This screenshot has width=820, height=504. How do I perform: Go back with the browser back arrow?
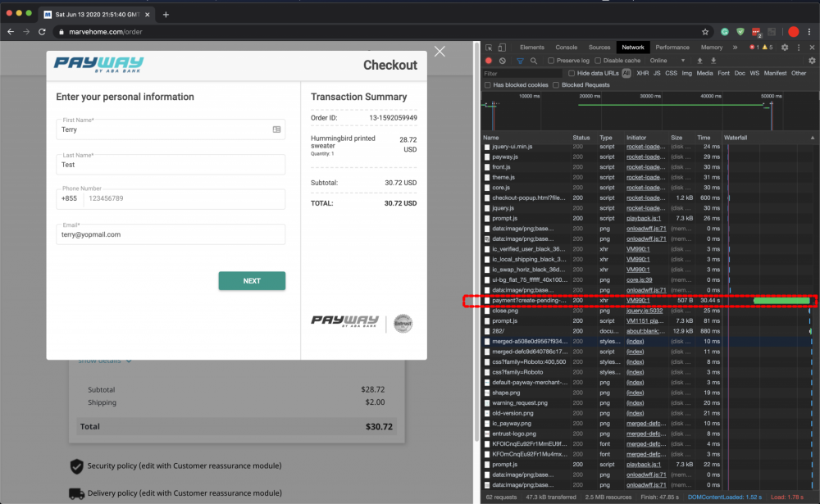pos(11,32)
